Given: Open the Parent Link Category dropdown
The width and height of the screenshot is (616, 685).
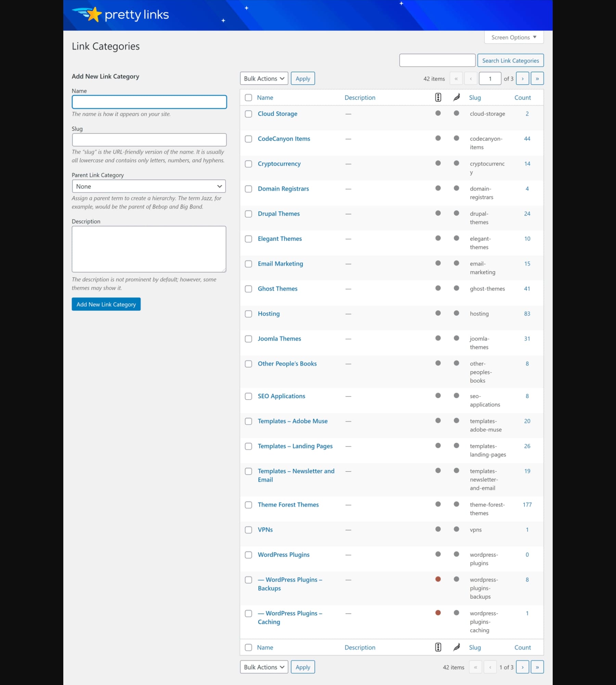Looking at the screenshot, I should (x=149, y=186).
